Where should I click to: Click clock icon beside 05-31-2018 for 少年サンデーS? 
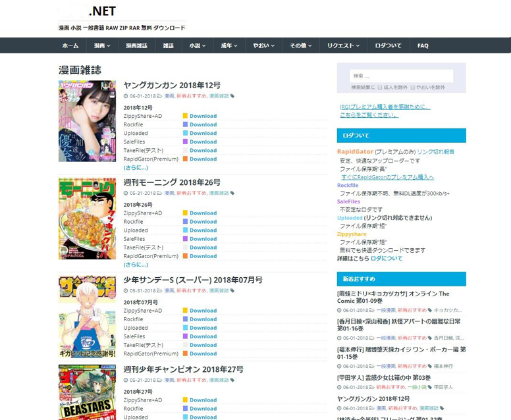126,291
